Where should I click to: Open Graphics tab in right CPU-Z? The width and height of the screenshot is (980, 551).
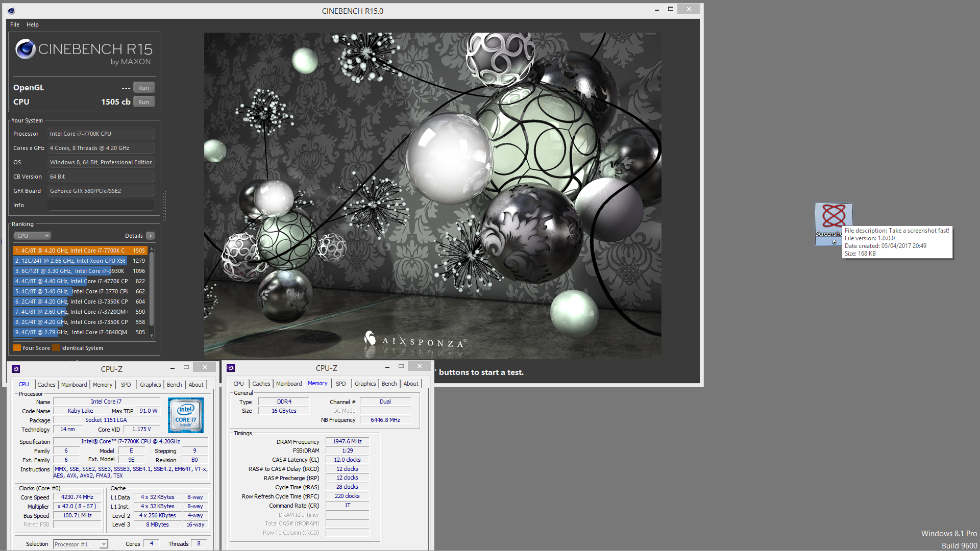click(365, 384)
